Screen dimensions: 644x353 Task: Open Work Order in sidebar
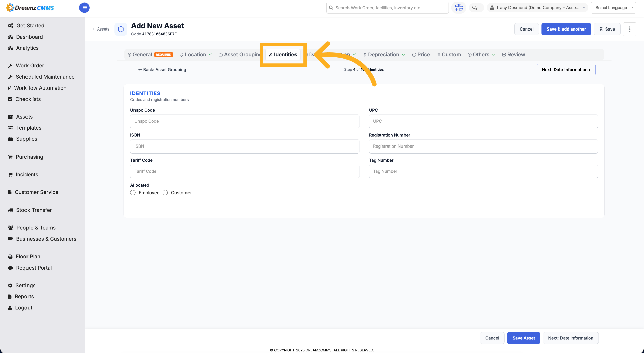(26, 66)
